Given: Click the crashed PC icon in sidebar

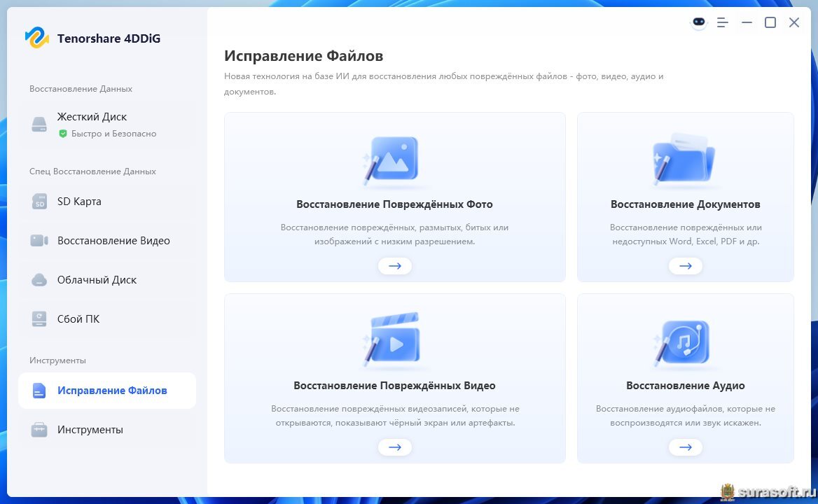Looking at the screenshot, I should click(39, 319).
